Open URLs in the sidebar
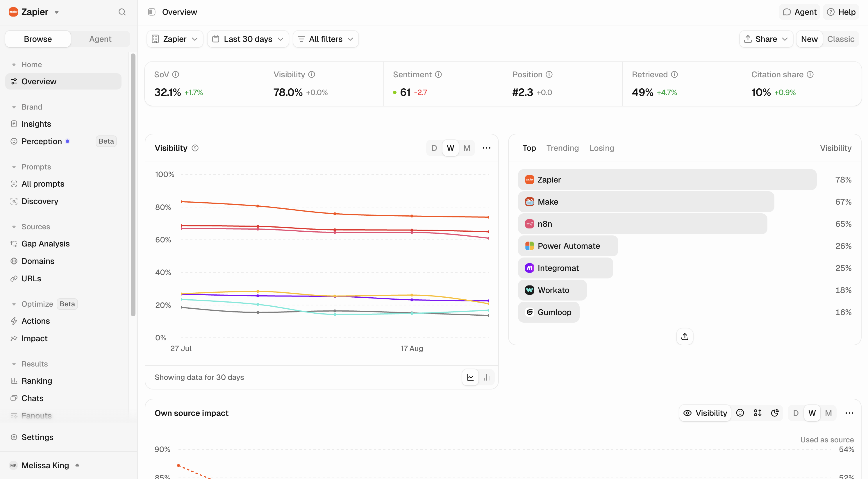 click(63, 278)
